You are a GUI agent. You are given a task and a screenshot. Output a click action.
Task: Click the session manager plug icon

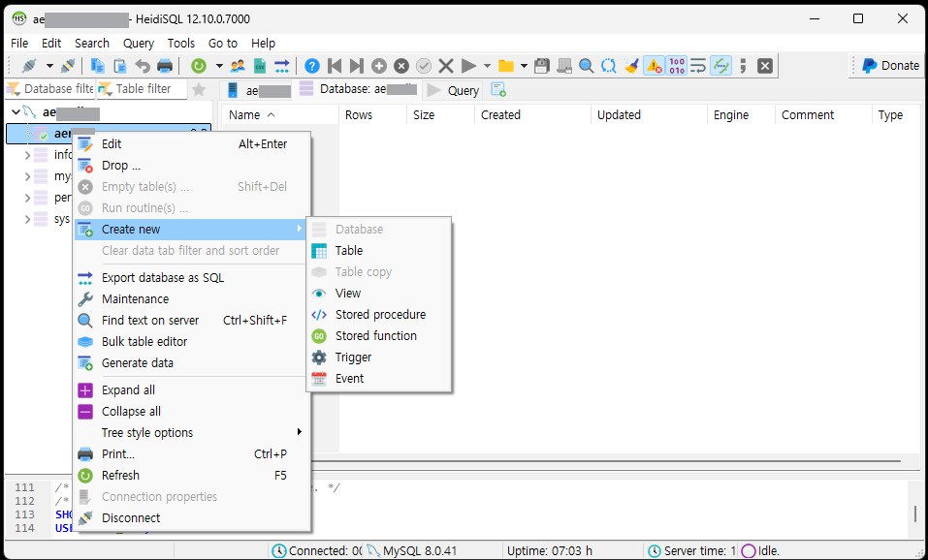[28, 66]
